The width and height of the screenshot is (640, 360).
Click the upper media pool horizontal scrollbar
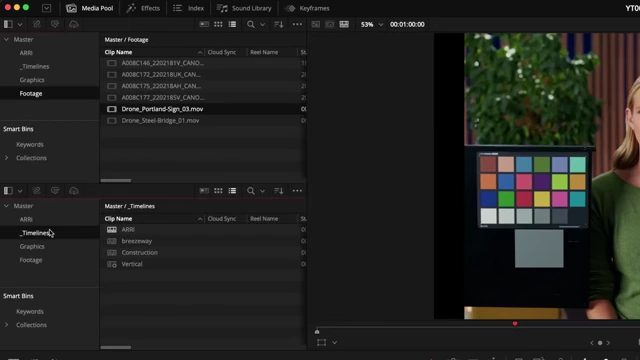[116, 180]
